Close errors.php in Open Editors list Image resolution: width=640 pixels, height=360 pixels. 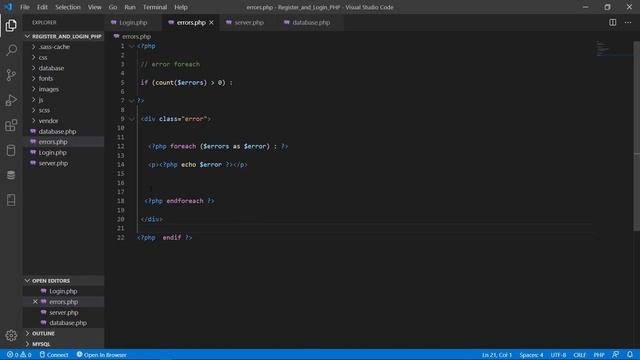click(x=35, y=302)
